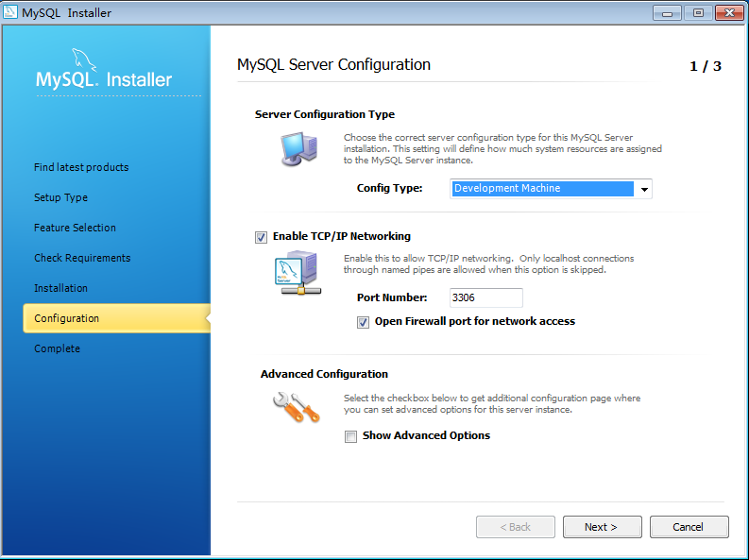
Task: Click the MySQL Installer title bar icon
Action: (10, 12)
